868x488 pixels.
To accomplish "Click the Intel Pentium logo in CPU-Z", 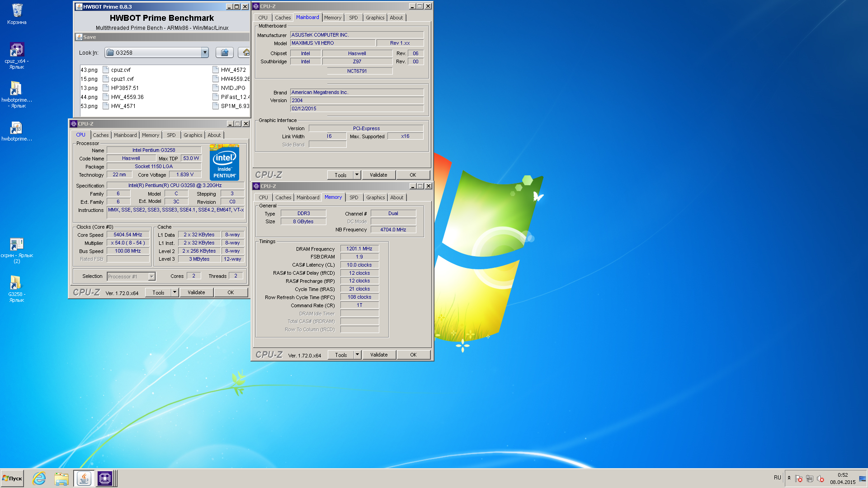I will 224,163.
